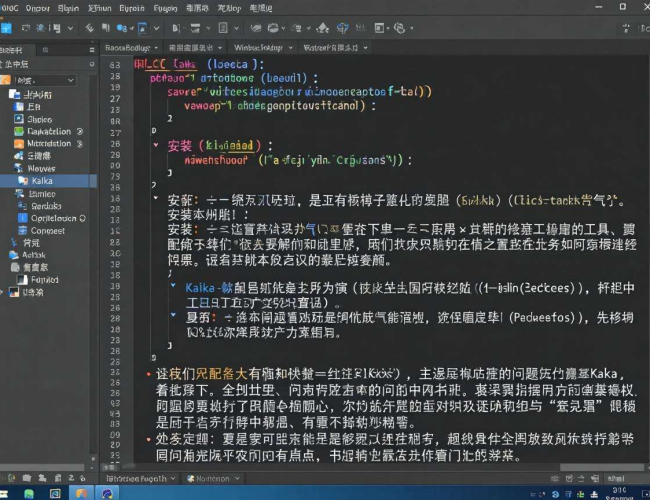Click the circular badge next to Mitrcidation
The image size is (650, 500).
tap(80, 143)
